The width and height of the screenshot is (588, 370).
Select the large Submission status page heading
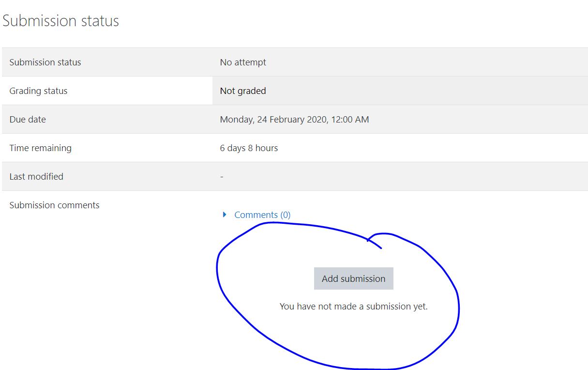pyautogui.click(x=61, y=21)
